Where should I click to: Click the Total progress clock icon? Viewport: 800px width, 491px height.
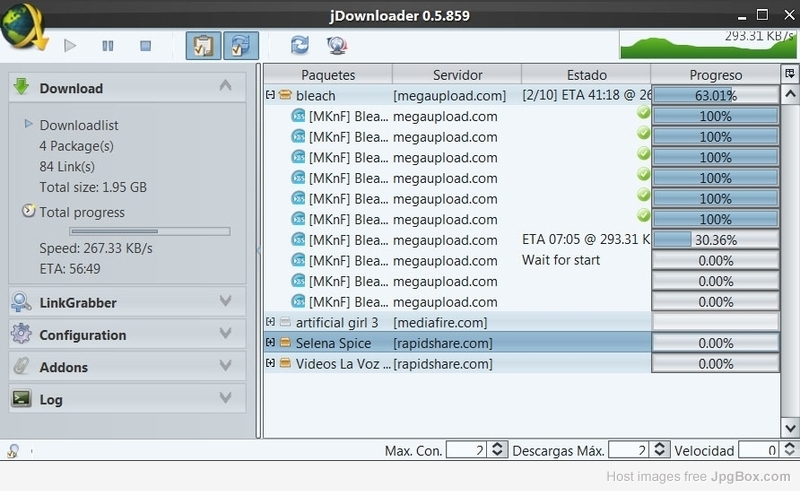coord(29,211)
